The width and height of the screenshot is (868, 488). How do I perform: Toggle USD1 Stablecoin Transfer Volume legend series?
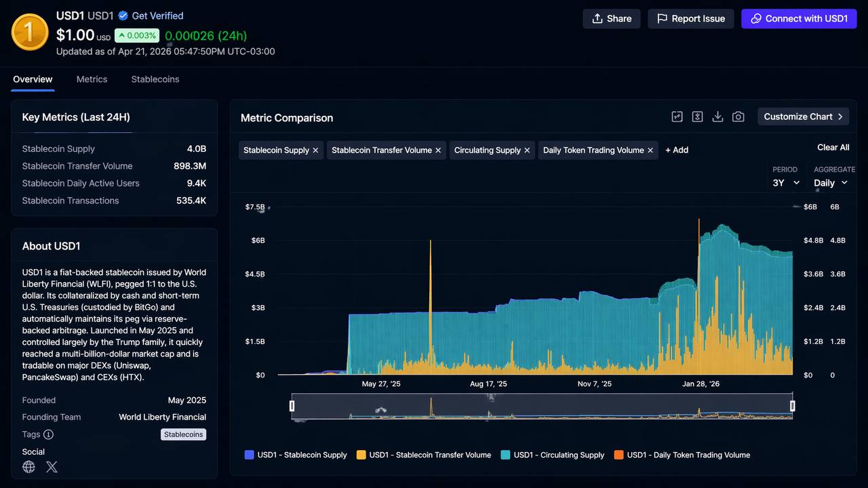423,455
